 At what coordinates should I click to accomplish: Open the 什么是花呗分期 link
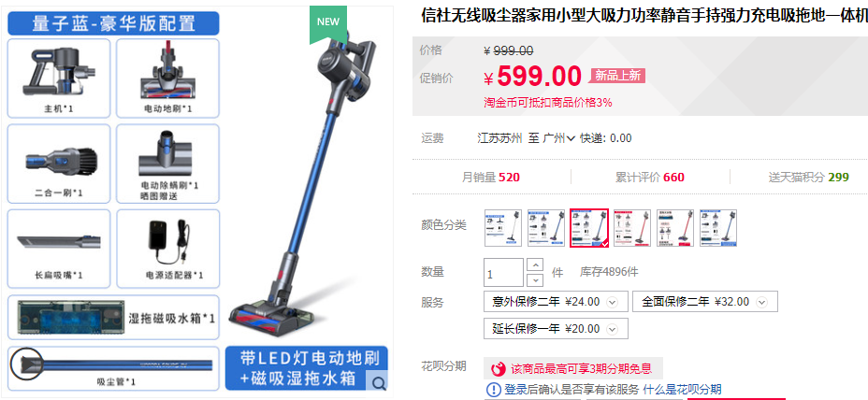[683, 390]
